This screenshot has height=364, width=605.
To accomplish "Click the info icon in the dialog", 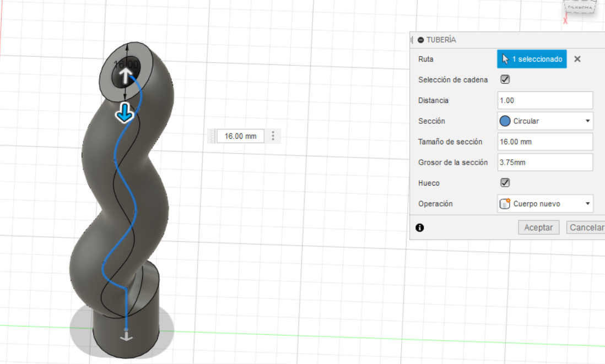I will pos(420,227).
